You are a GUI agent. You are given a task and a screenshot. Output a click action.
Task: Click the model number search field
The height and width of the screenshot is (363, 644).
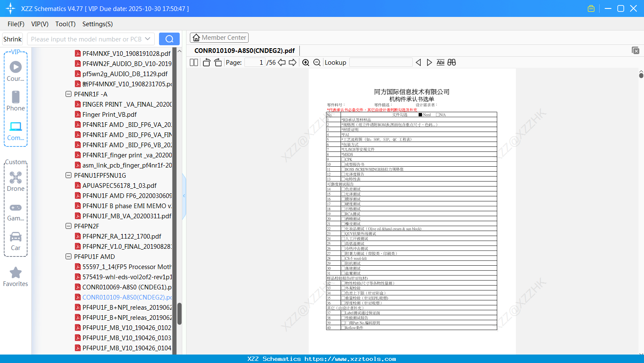coord(86,39)
